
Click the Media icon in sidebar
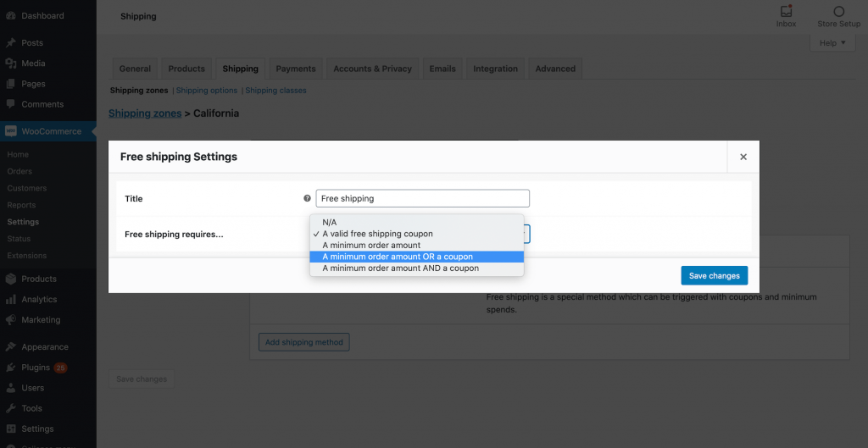[x=10, y=64]
